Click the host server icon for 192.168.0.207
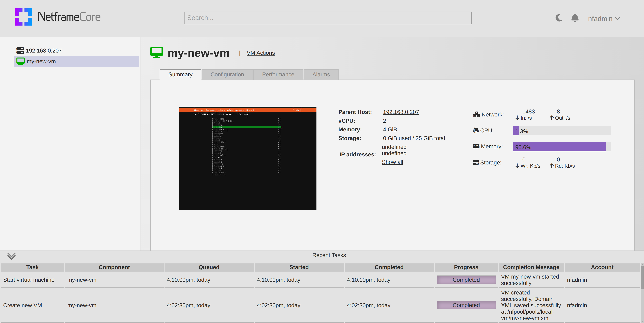The image size is (644, 323). (20, 51)
